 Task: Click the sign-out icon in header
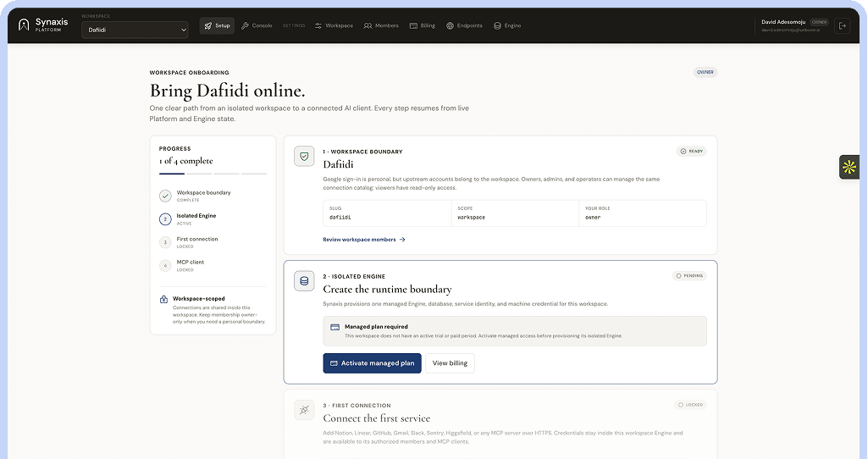point(843,25)
